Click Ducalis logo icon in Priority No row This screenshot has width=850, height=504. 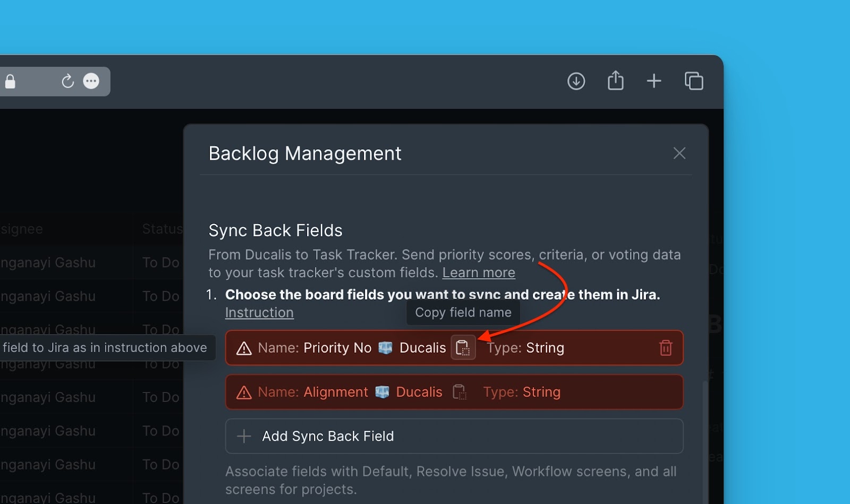385,348
